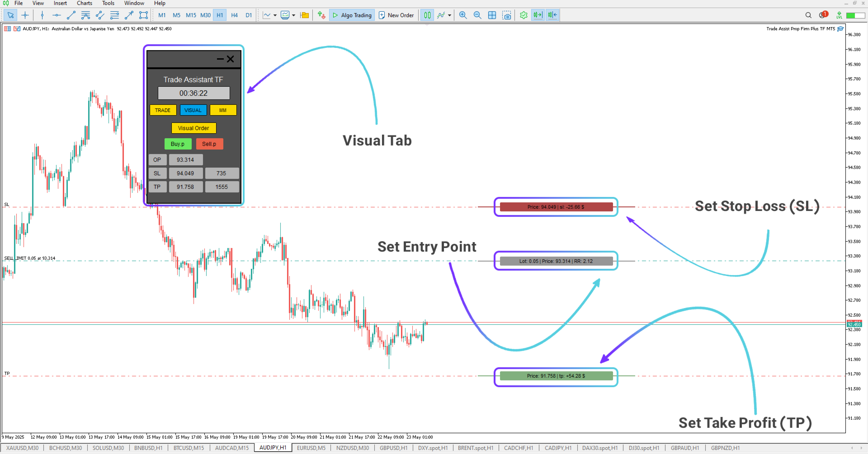Viewport: 868px width, 454px height.
Task: Open the line chart type dropdown
Action: coord(274,15)
